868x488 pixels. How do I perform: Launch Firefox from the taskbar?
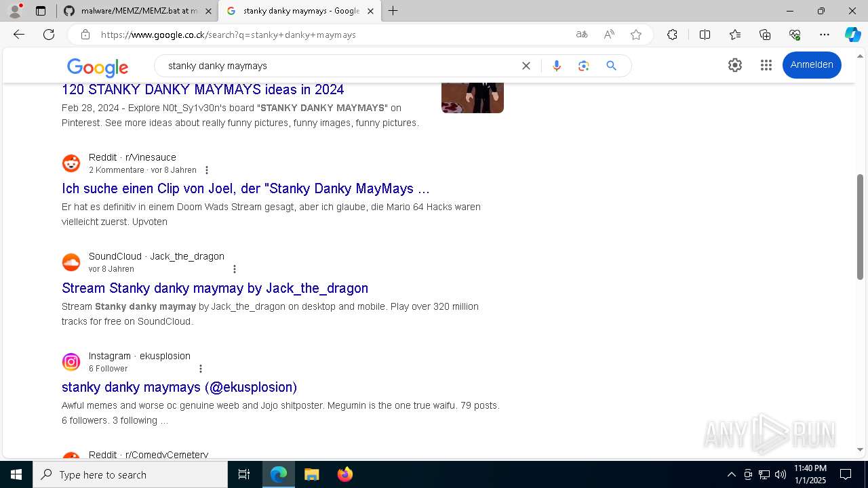344,474
